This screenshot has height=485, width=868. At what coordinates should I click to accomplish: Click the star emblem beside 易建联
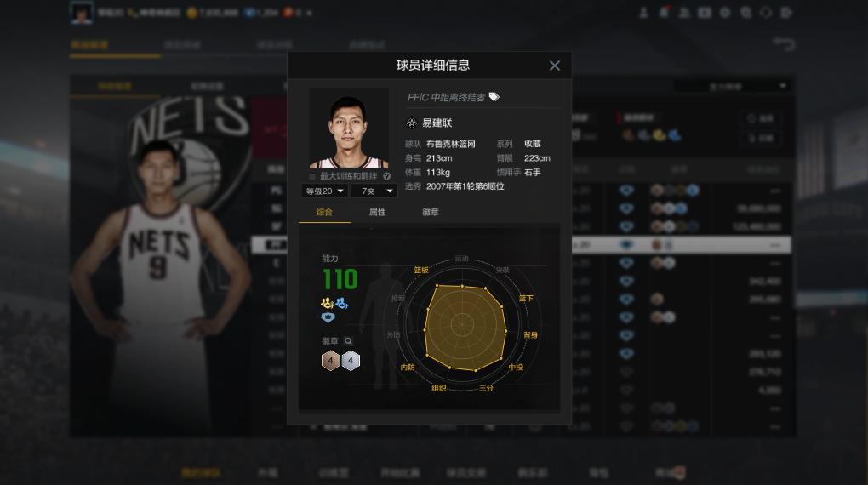pos(411,123)
